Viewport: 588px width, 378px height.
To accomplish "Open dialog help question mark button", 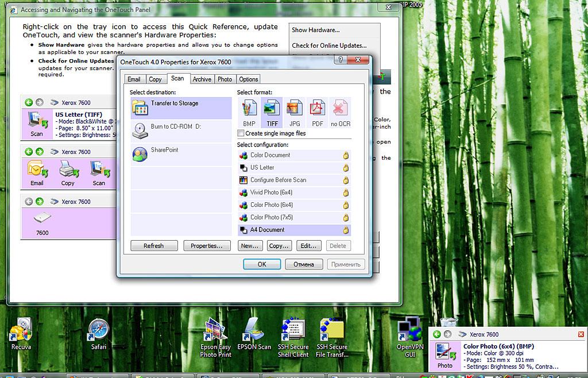I will [341, 60].
